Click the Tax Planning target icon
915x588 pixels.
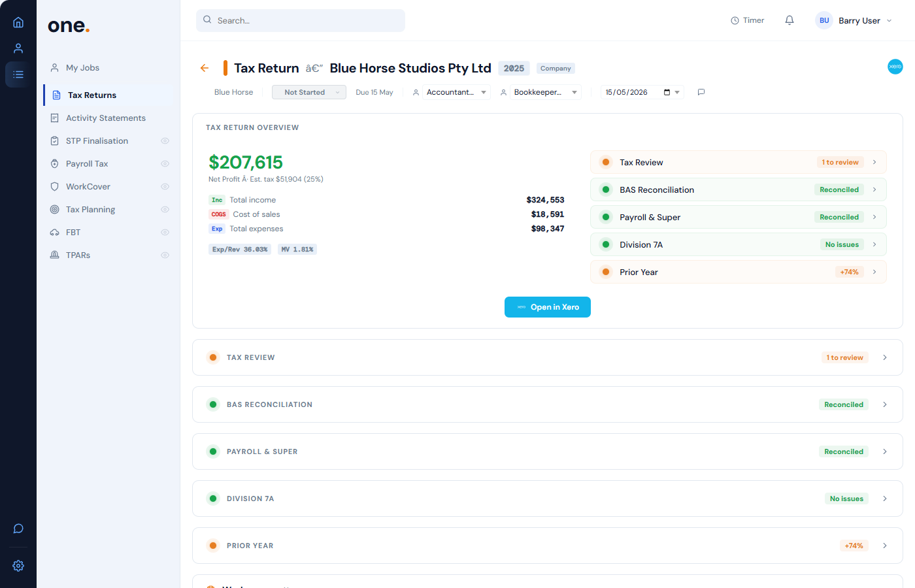[x=55, y=209]
